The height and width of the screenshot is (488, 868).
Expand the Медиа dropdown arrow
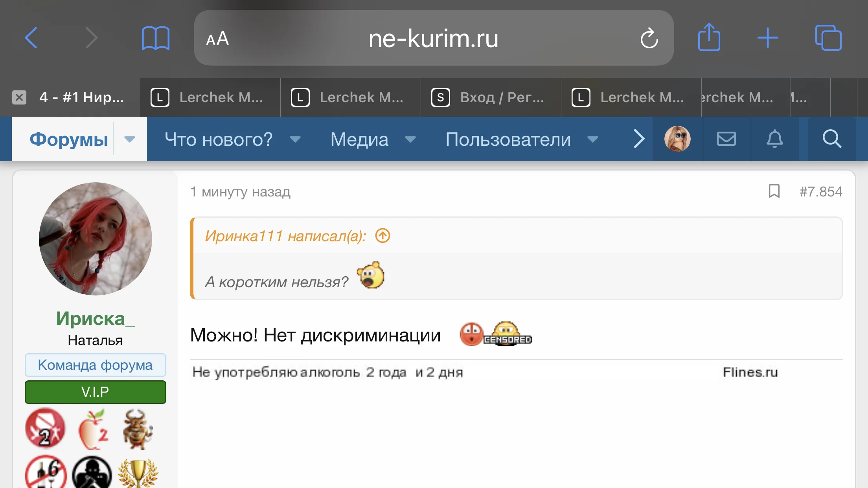coord(410,139)
